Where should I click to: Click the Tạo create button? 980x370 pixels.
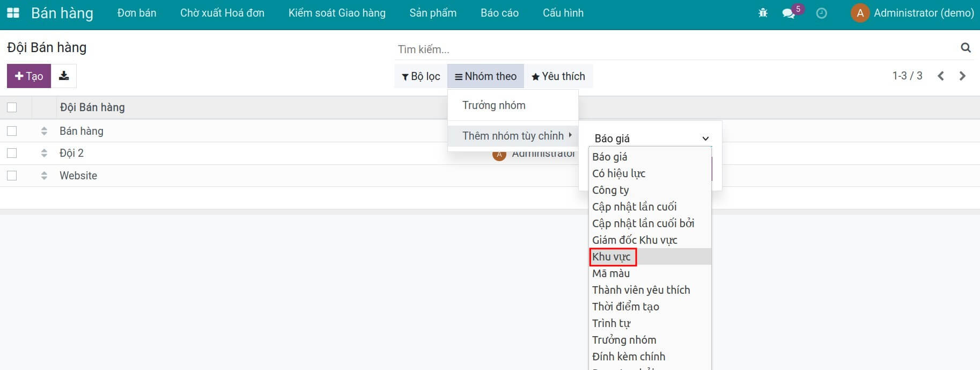pos(29,76)
